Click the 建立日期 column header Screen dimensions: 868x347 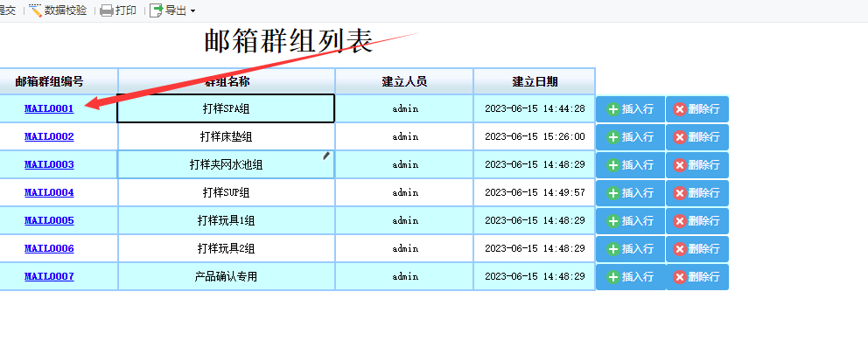[535, 82]
